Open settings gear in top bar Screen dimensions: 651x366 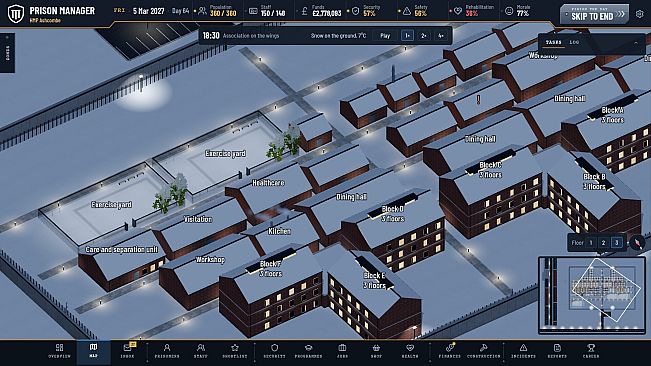(640, 14)
